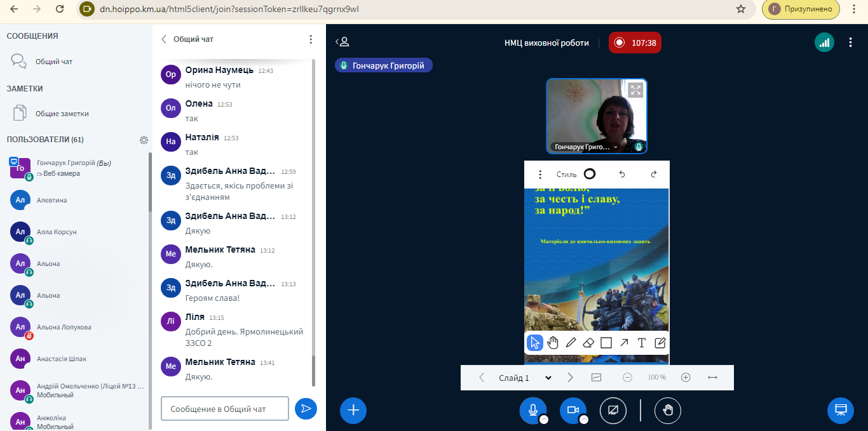Go to next slide arrow

[x=570, y=378]
